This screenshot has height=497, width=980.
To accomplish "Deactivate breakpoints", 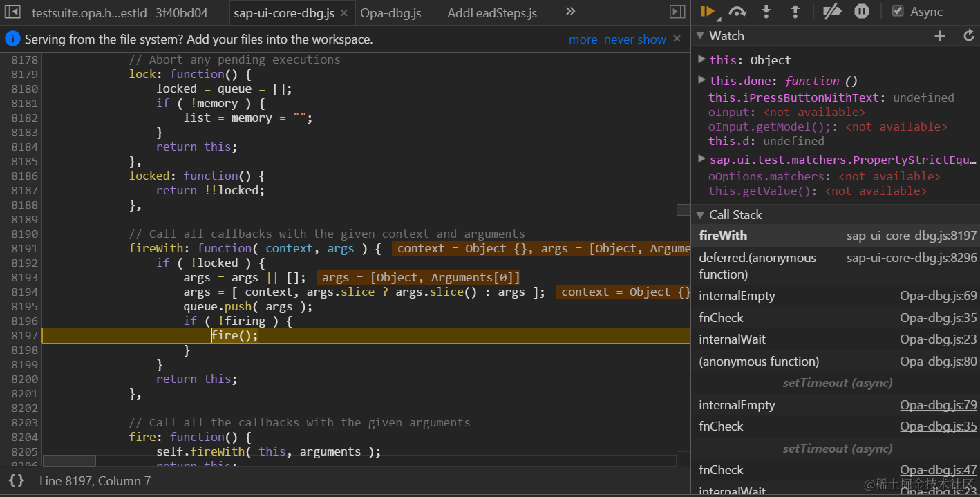I will [833, 11].
